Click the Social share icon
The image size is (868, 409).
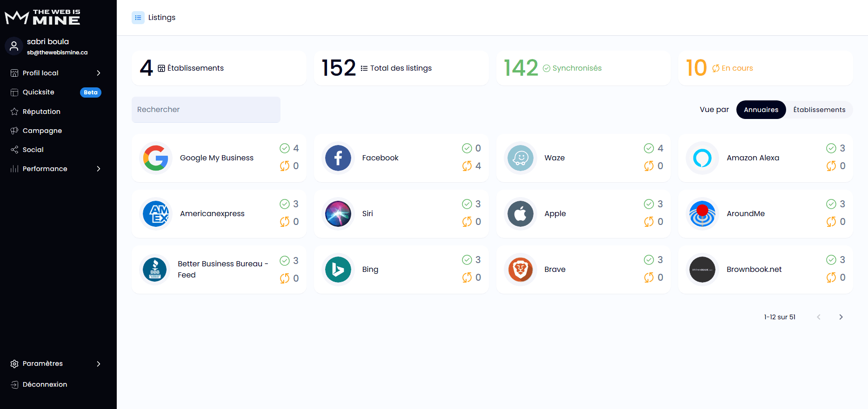(x=14, y=150)
